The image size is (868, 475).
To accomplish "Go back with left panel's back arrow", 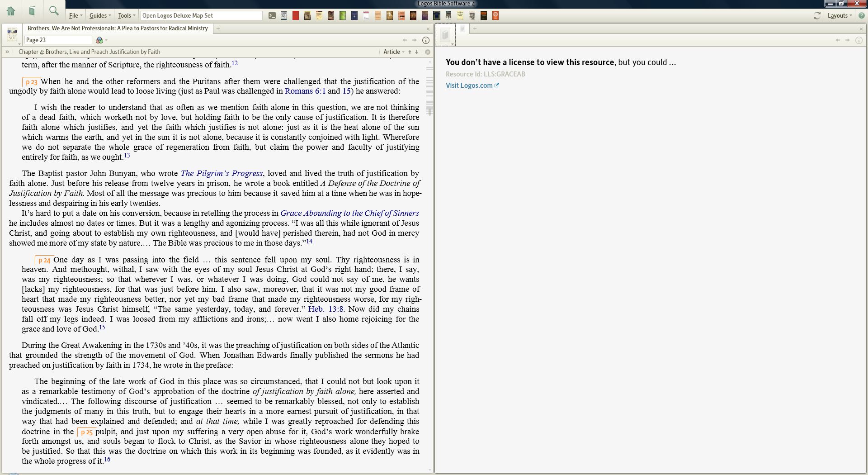I will click(405, 40).
